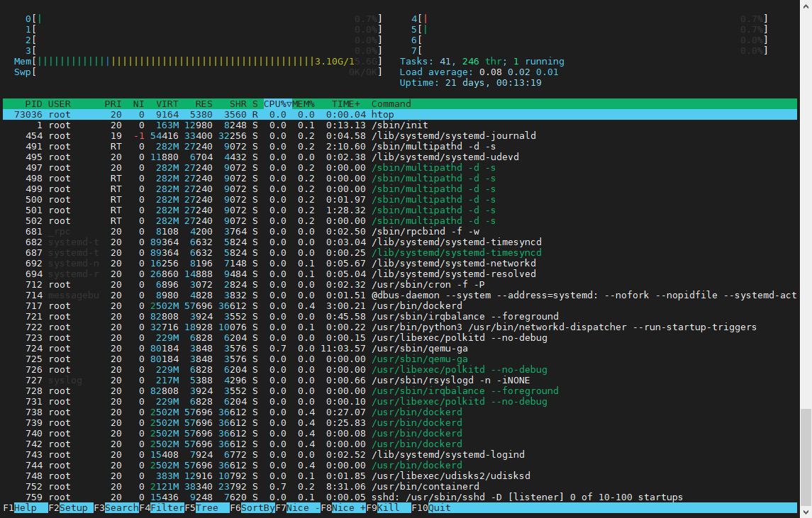The width and height of the screenshot is (812, 518).
Task: Open the F6 SortBy menu
Action: [258, 508]
